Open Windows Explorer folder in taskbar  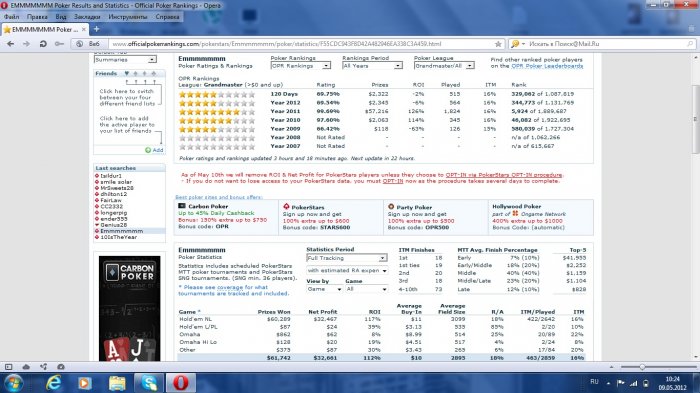point(117,383)
